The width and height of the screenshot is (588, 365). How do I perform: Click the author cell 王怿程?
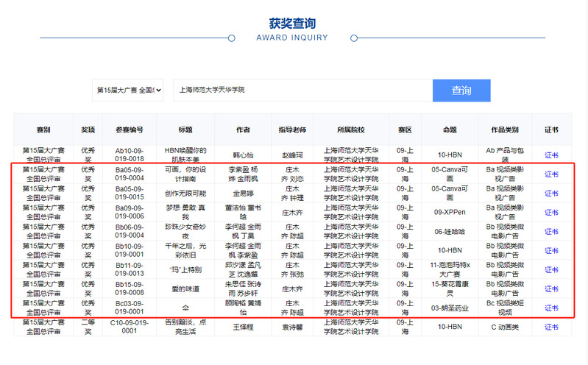tap(243, 327)
